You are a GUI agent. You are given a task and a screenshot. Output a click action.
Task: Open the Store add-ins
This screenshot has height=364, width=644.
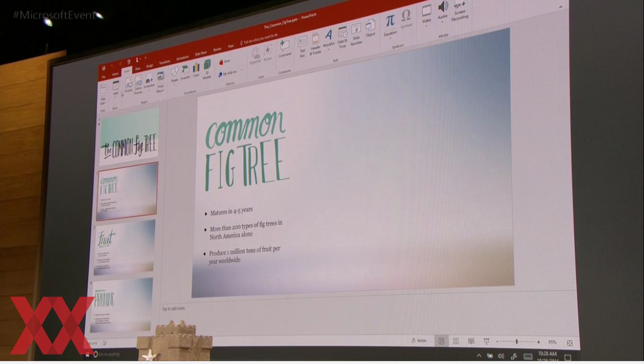point(225,62)
